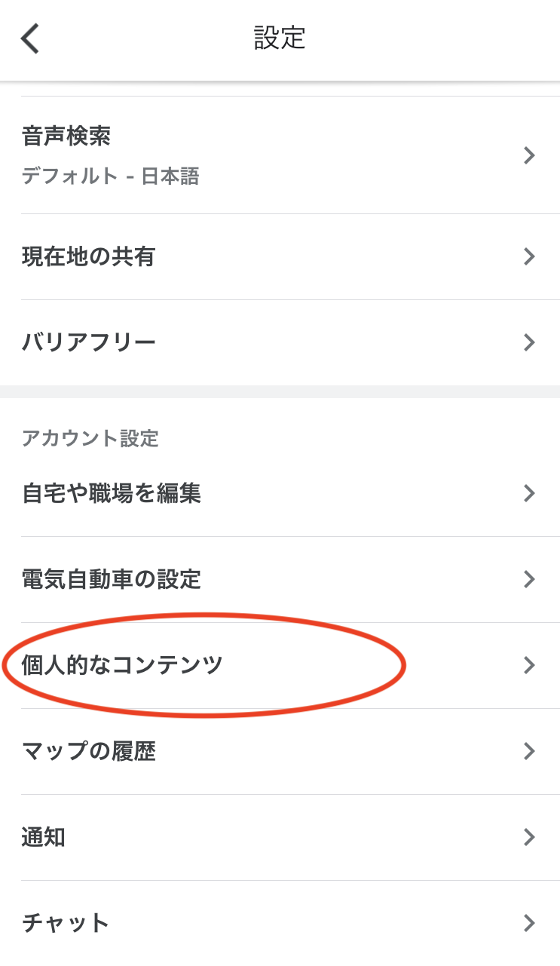The image size is (560, 966).
Task: Tap the arrow beside 個人的なコンテンツ
Action: 529,666
